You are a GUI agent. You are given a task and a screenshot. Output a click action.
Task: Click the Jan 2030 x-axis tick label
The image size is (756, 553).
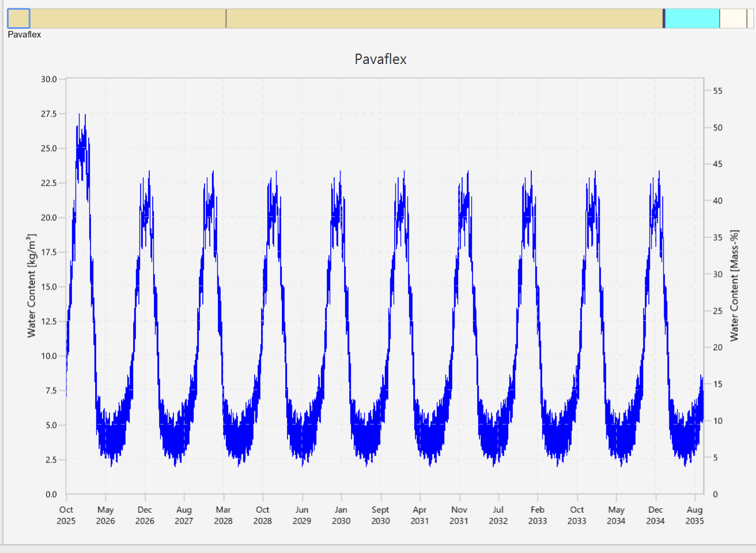tap(341, 515)
